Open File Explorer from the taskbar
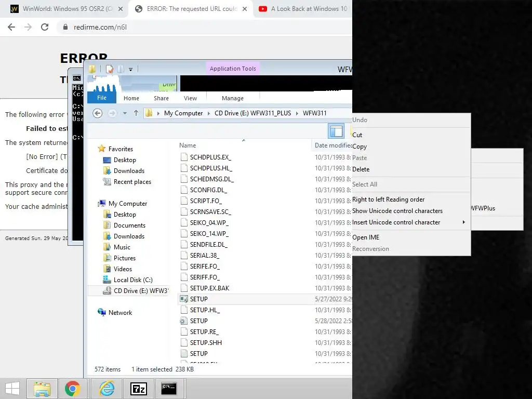Screen dimensions: 532x399 (42, 389)
